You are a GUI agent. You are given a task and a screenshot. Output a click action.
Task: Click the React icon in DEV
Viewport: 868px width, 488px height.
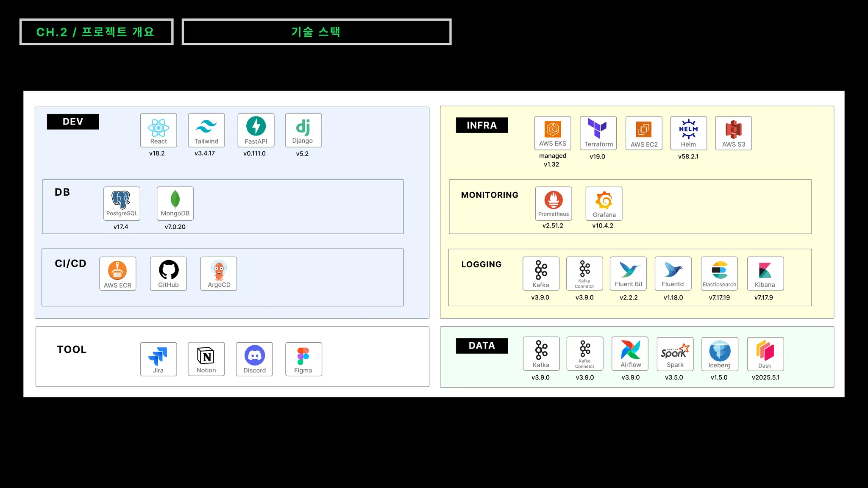[x=159, y=130]
